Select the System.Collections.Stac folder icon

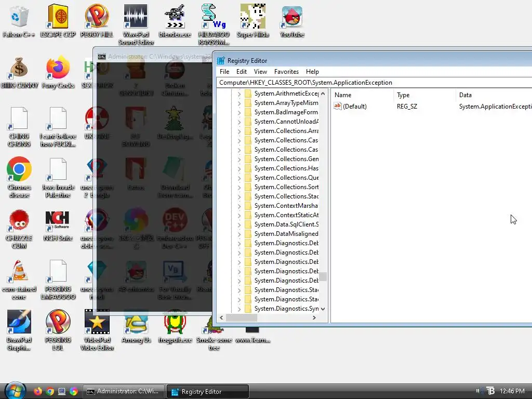click(x=248, y=196)
